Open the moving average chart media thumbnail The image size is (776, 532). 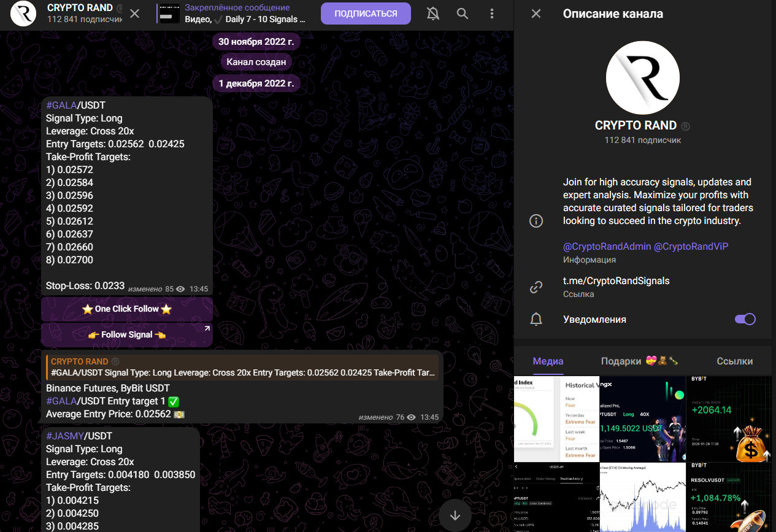[x=642, y=497]
